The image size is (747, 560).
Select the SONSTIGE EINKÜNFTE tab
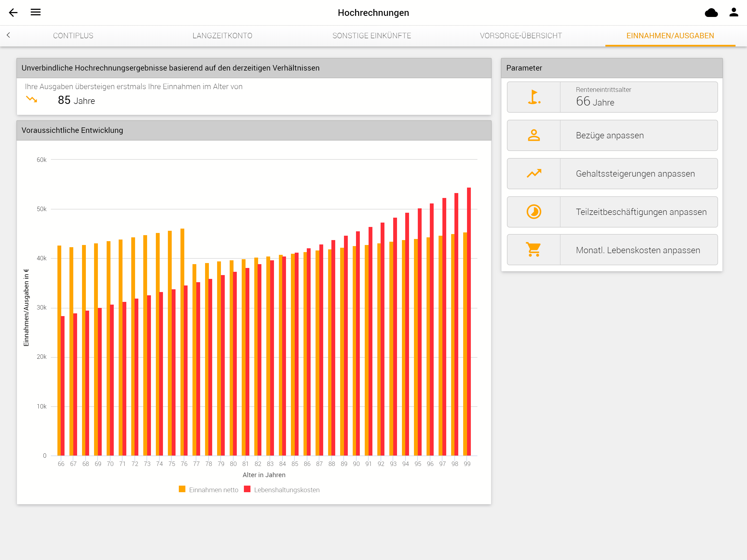tap(372, 36)
